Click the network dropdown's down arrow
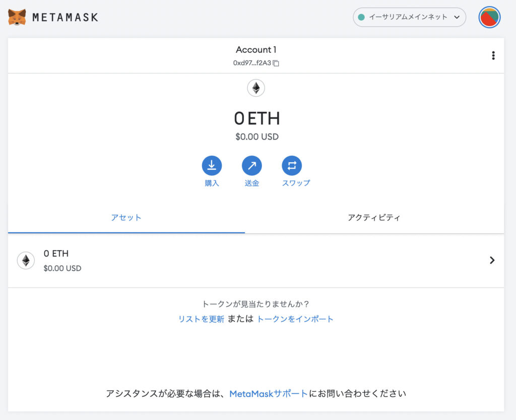 click(x=457, y=17)
